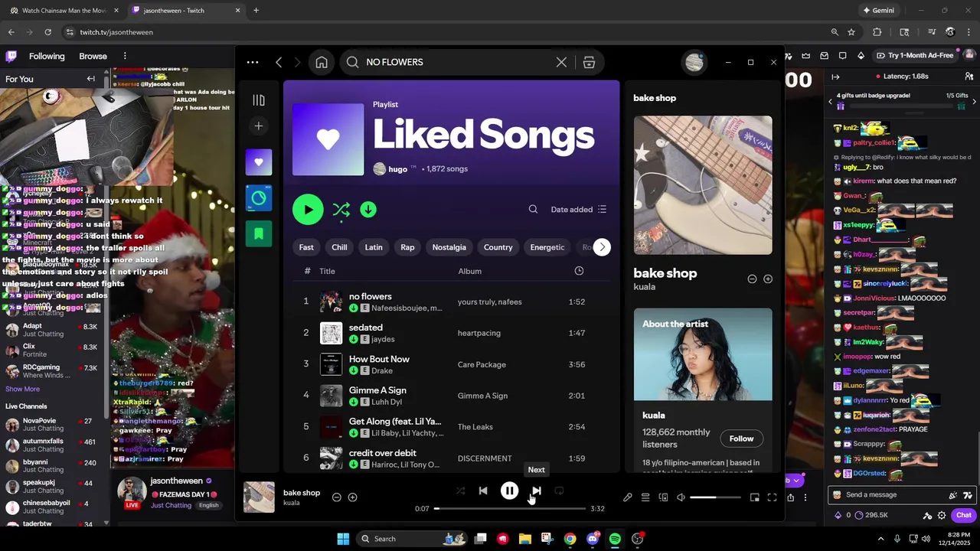Select the Chill filter chip
Screen dimensions: 980x551
(339, 247)
